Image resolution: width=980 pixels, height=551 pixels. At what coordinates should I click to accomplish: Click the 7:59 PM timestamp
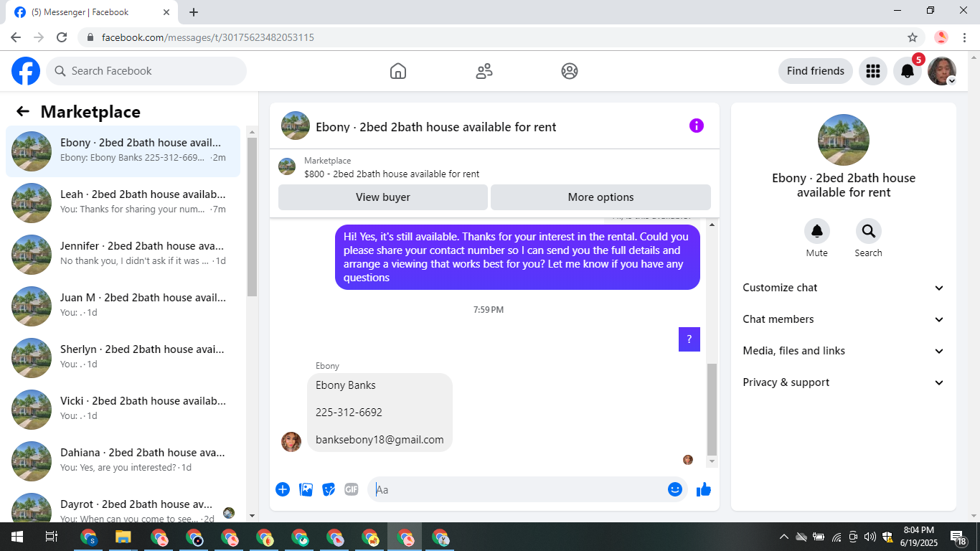[x=489, y=310]
